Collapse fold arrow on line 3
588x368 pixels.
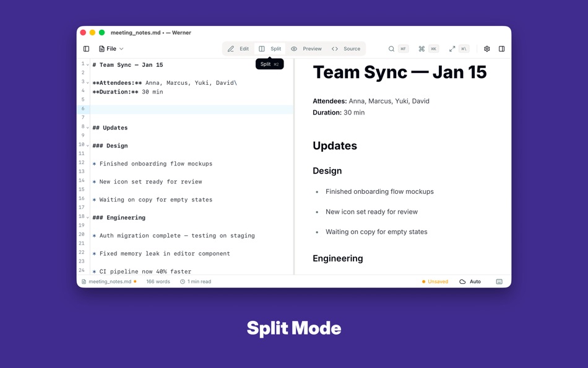pos(88,82)
